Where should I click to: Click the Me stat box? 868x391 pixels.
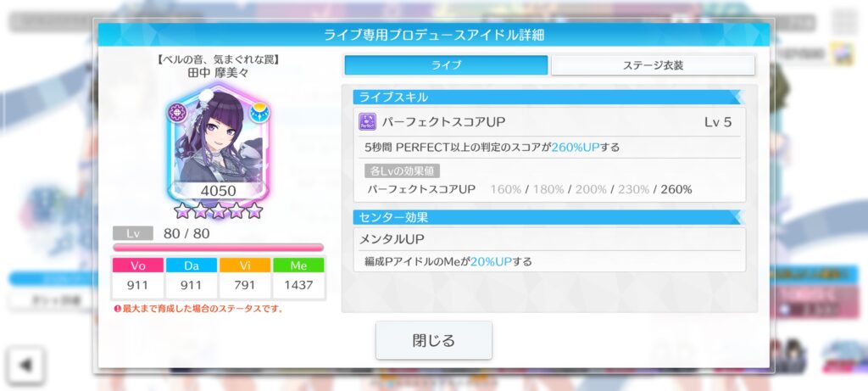click(298, 278)
